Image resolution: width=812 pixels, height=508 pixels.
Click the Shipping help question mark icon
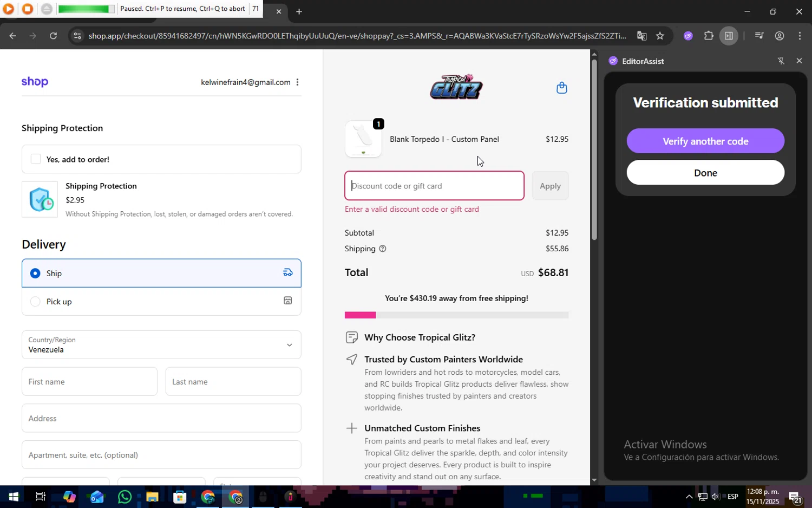pos(383,249)
